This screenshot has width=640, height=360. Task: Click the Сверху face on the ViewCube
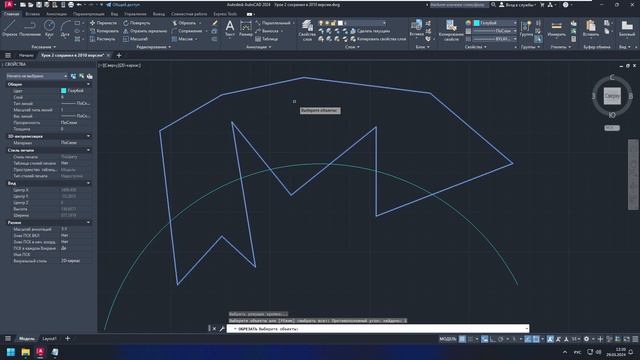coord(612,96)
